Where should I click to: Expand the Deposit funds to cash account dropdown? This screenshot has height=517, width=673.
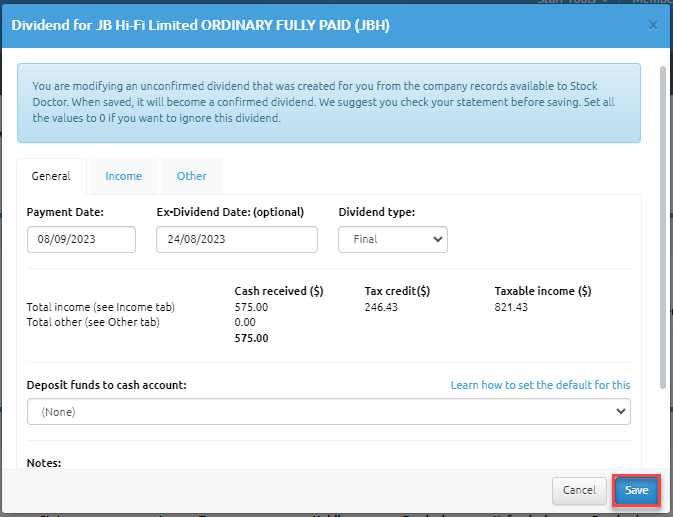pyautogui.click(x=329, y=411)
